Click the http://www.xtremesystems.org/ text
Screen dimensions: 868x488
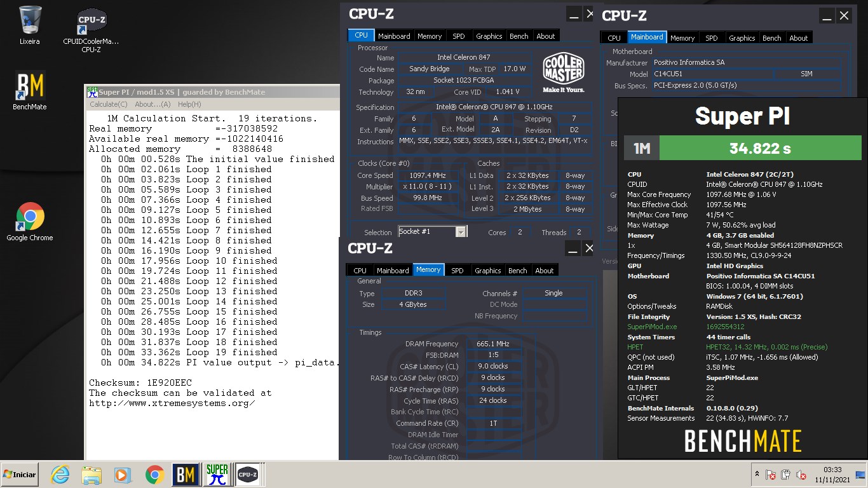(x=172, y=403)
